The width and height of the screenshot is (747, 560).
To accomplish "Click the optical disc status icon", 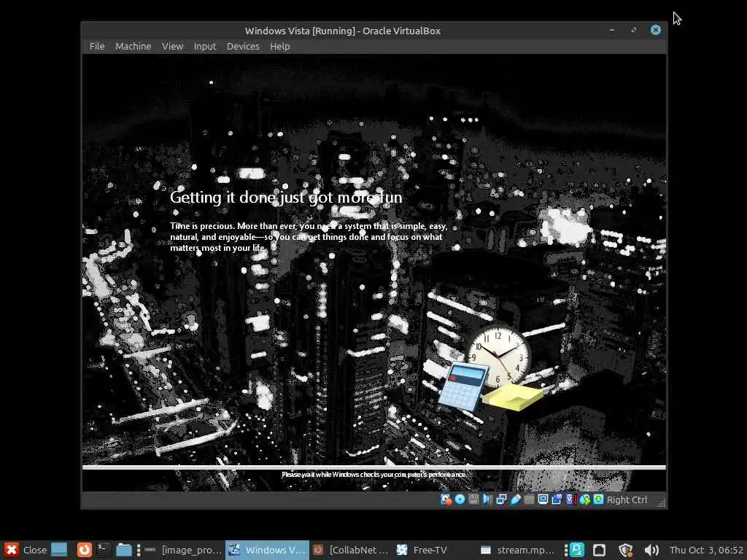I will 460,499.
